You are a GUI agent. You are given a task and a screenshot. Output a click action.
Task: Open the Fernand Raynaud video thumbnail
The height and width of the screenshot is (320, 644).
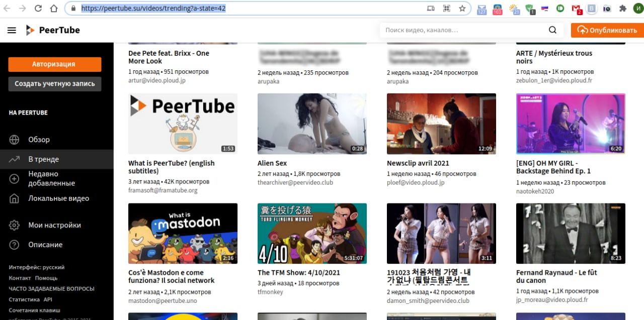pos(571,234)
